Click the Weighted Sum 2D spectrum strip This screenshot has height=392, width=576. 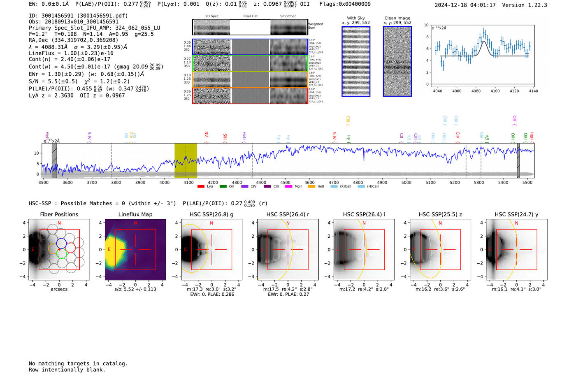pyautogui.click(x=250, y=27)
